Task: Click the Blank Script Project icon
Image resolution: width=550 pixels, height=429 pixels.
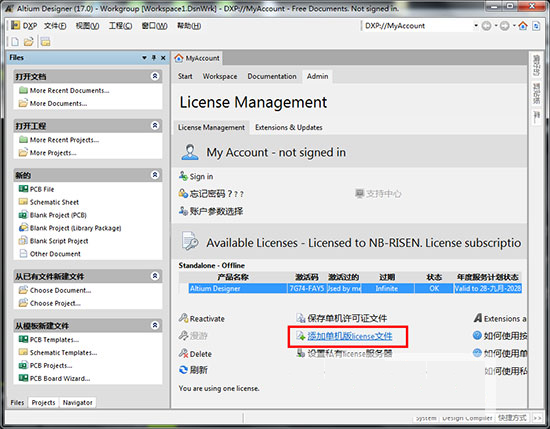Action: coord(23,241)
